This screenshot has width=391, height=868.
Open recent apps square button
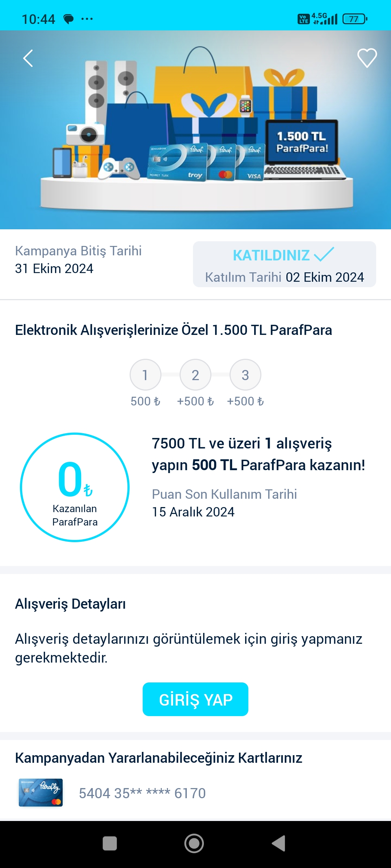pyautogui.click(x=110, y=843)
